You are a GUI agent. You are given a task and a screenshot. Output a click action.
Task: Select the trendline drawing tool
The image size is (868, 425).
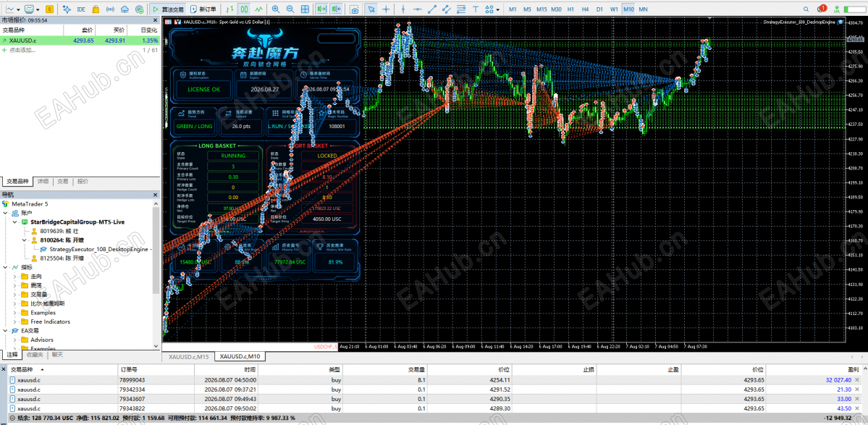(431, 9)
